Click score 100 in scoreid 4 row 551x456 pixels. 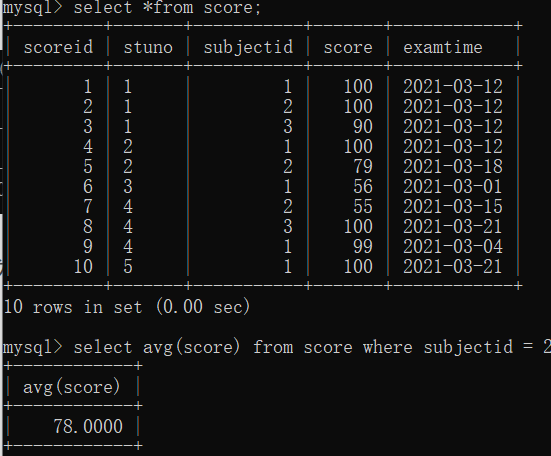coord(358,146)
